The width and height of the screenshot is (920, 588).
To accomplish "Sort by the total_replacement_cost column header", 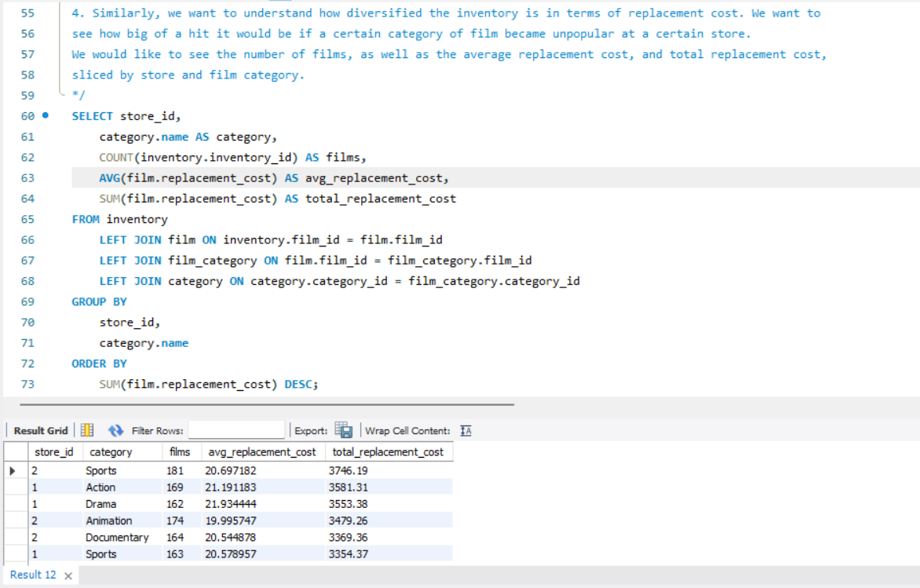I will 388,451.
